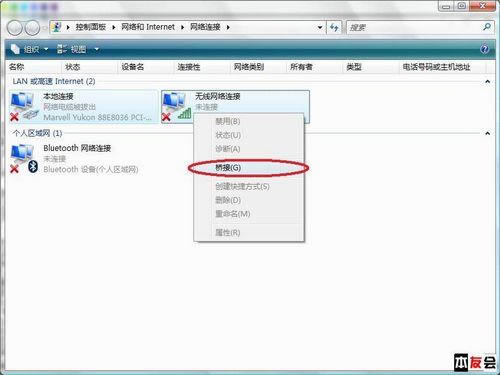The image size is (500, 375).
Task: Sort by the 所有者 column header
Action: [315, 67]
